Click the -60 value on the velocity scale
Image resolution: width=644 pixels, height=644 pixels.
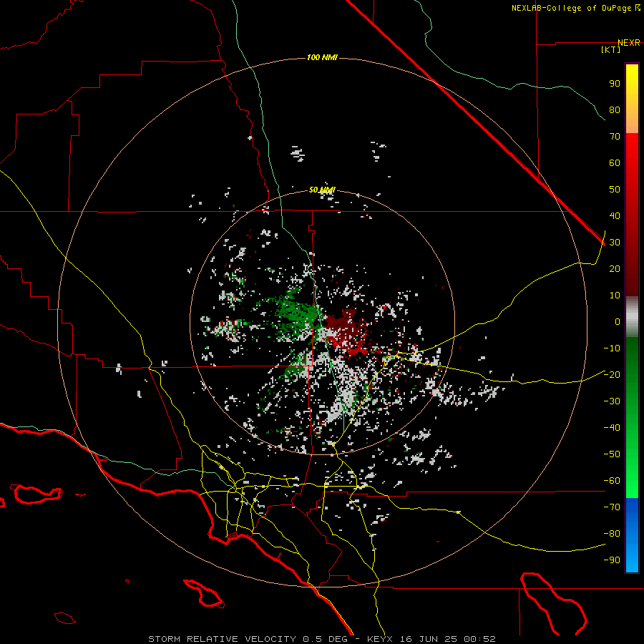(612, 481)
